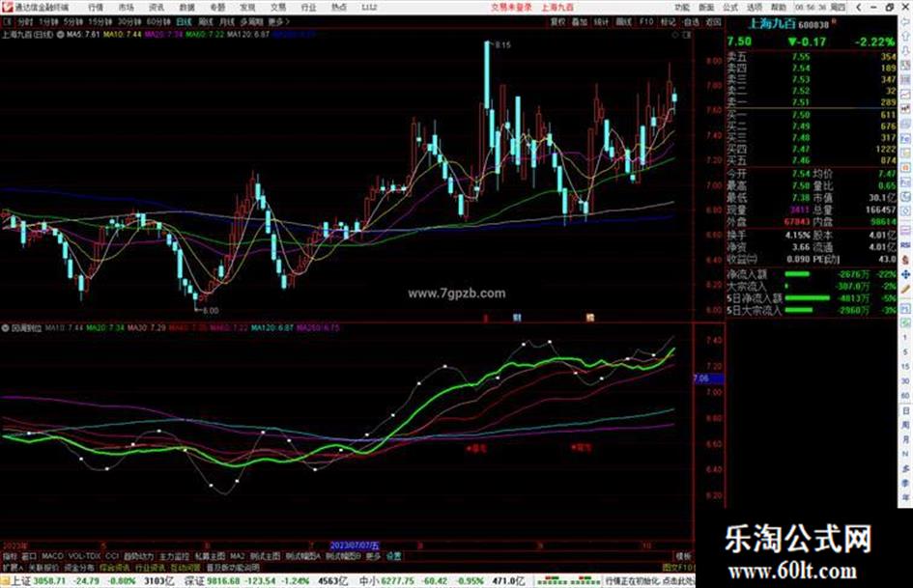Click the 自选 (watchlist) toolbar button
The height and width of the screenshot is (588, 913).
click(691, 22)
